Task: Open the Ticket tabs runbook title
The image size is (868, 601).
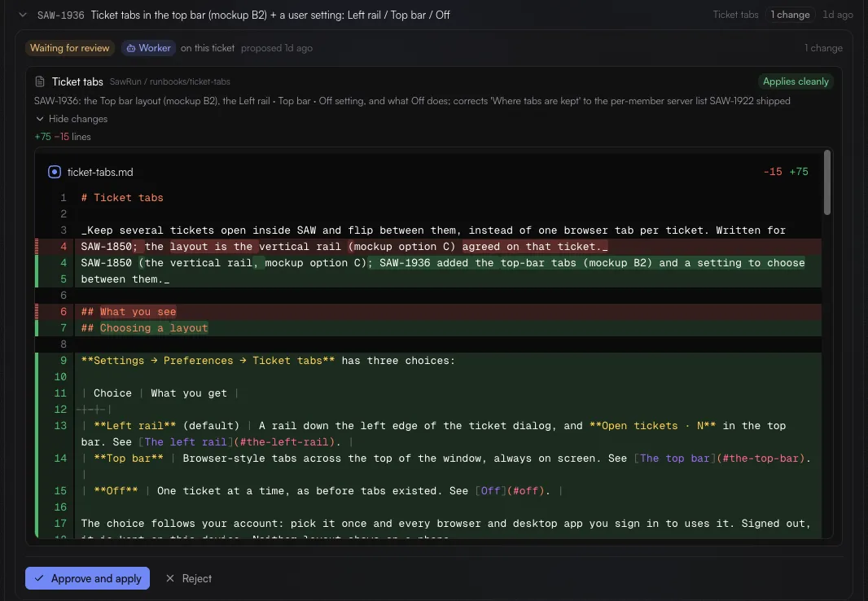Action: click(77, 82)
